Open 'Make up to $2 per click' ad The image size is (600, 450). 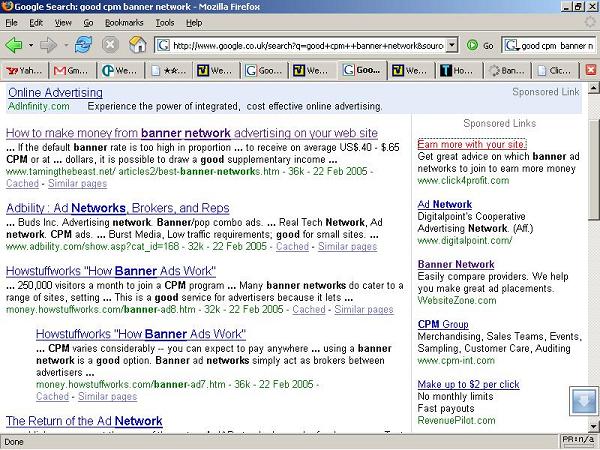click(468, 385)
